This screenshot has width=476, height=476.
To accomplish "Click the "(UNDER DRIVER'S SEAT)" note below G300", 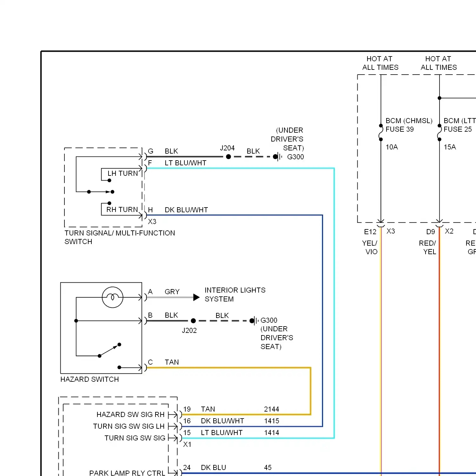I will coord(277,338).
